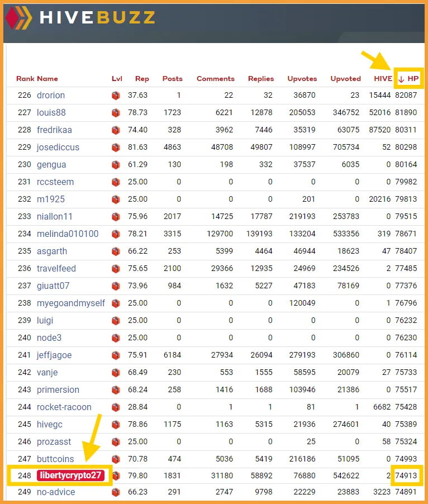Click level badge icon in josediccus row

point(116,148)
